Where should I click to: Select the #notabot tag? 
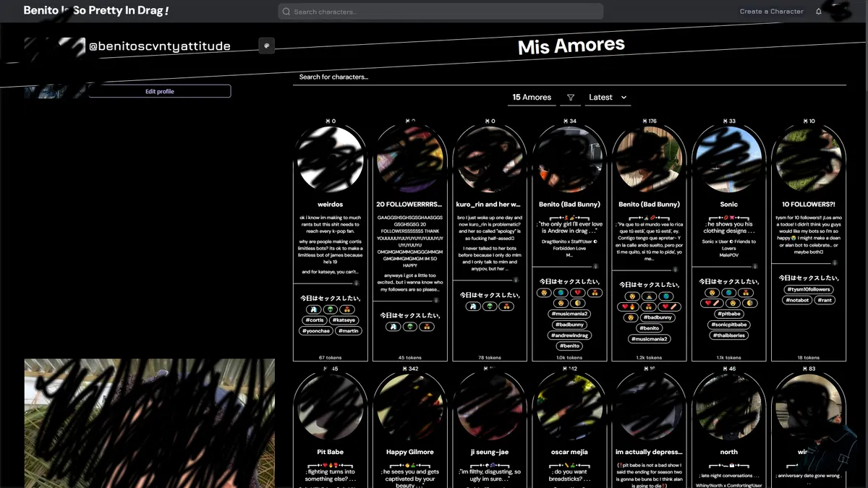(x=796, y=300)
